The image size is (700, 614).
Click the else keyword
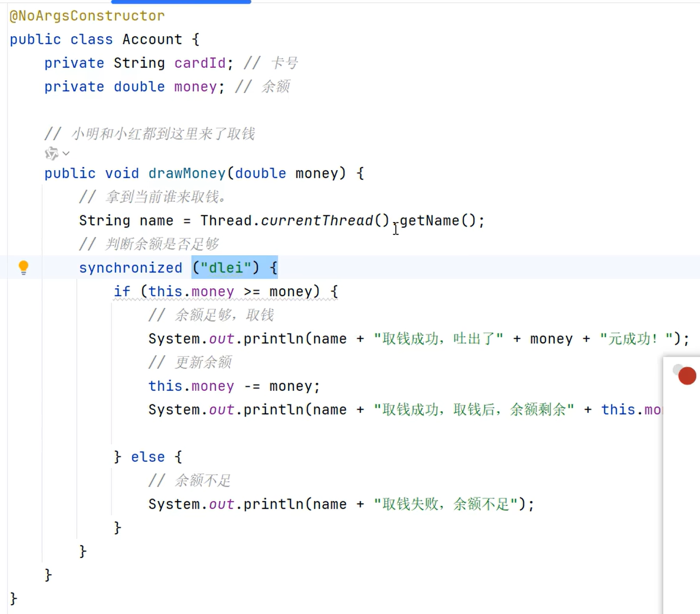click(x=148, y=457)
